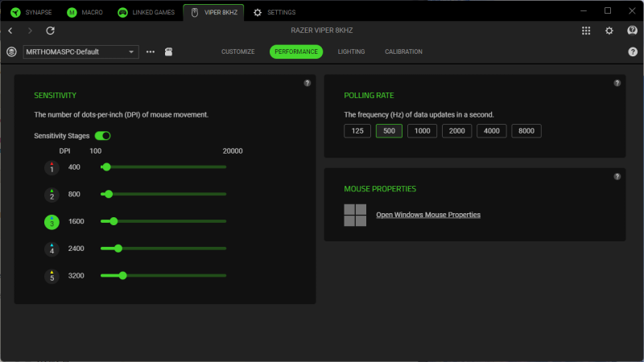Viewport: 644px width, 362px height.
Task: Select the active DPI stage 3 indicator
Action: tap(52, 222)
